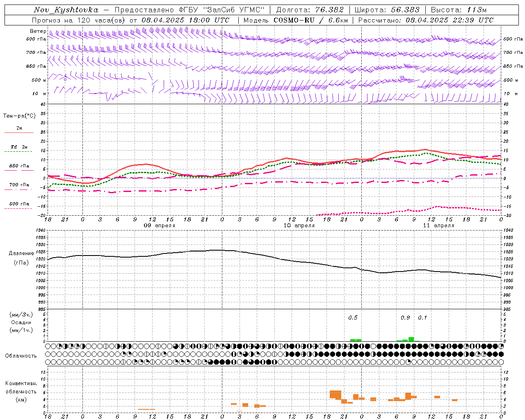Click the 500 м wind level label at left

[x=39, y=80]
